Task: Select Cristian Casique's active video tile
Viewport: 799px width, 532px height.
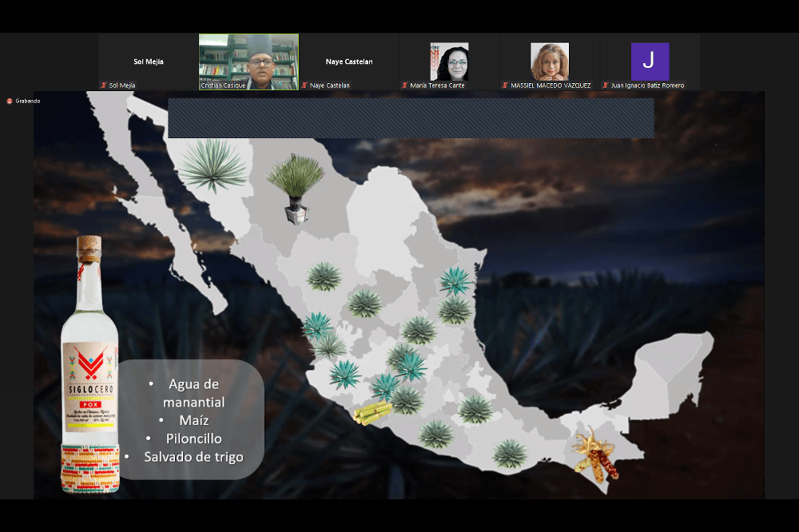Action: click(x=248, y=62)
